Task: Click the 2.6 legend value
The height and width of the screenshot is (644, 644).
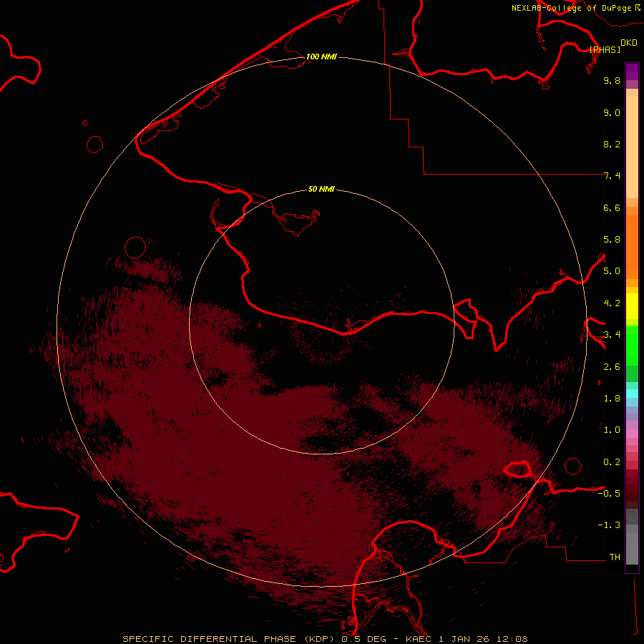Action: pyautogui.click(x=612, y=367)
